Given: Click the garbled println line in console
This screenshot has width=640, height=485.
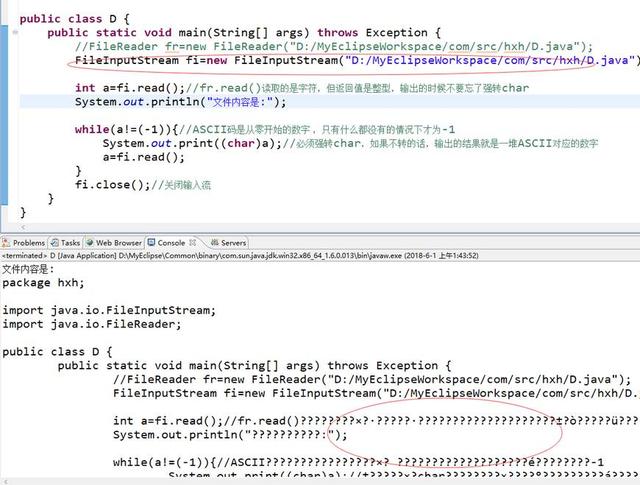Looking at the screenshot, I should (230, 435).
